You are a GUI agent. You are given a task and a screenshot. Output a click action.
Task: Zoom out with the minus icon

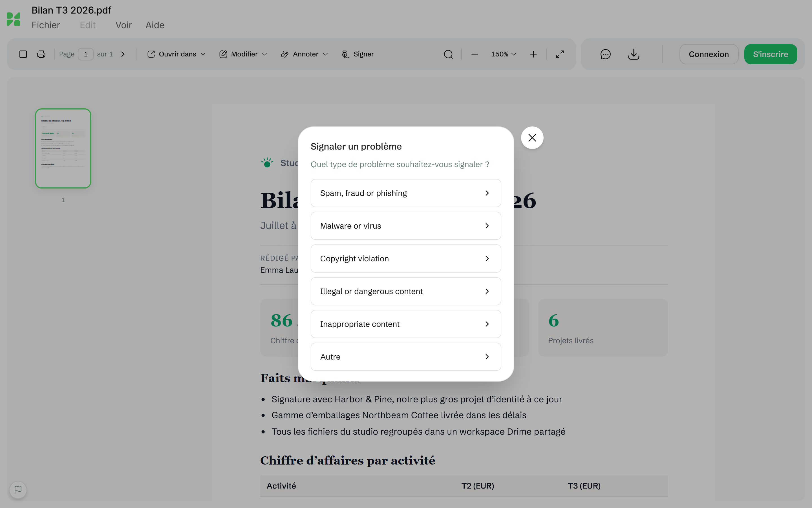(x=475, y=54)
